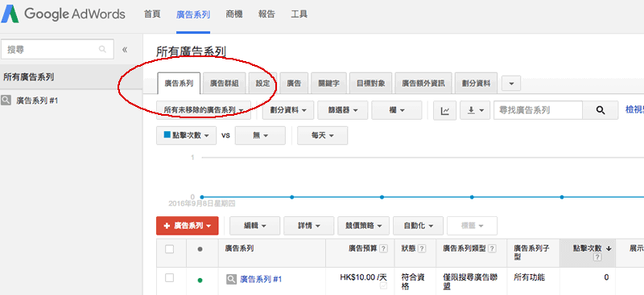Click the first data point on chart line
The height and width of the screenshot is (295, 644).
(x=202, y=197)
